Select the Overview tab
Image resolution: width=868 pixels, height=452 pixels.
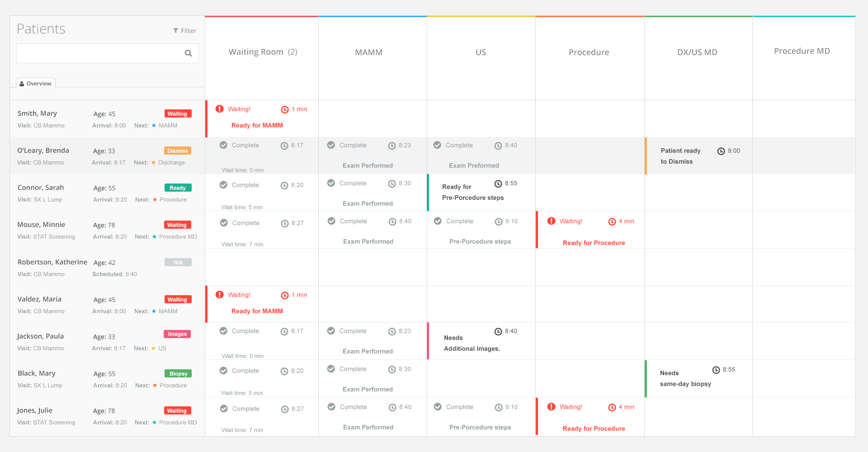click(x=36, y=83)
